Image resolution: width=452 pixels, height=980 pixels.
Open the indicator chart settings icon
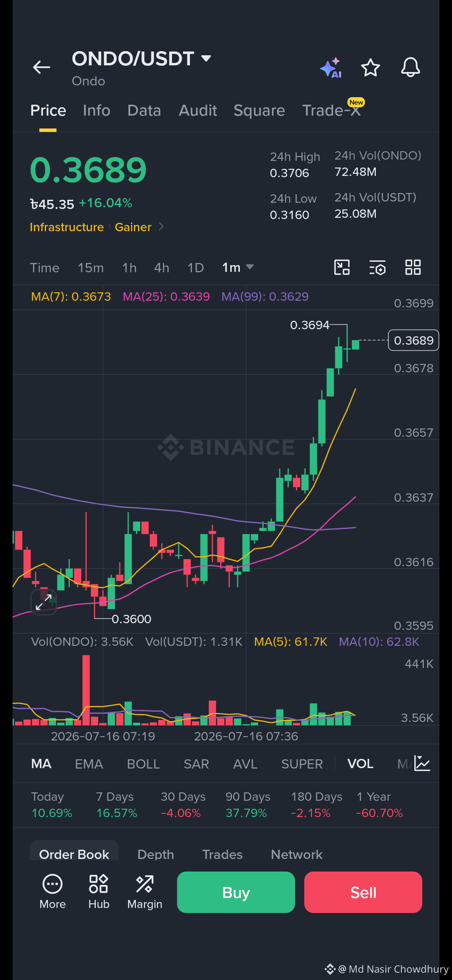coord(422,763)
